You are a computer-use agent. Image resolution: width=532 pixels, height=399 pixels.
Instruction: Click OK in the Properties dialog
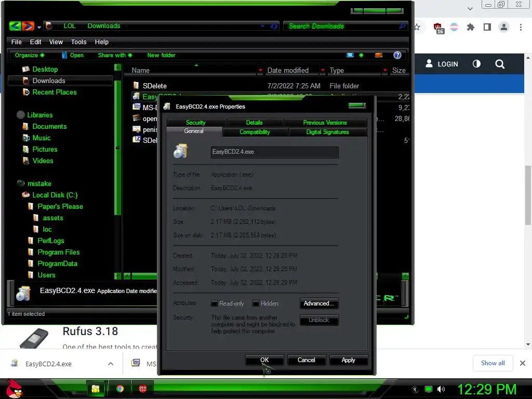[264, 361]
